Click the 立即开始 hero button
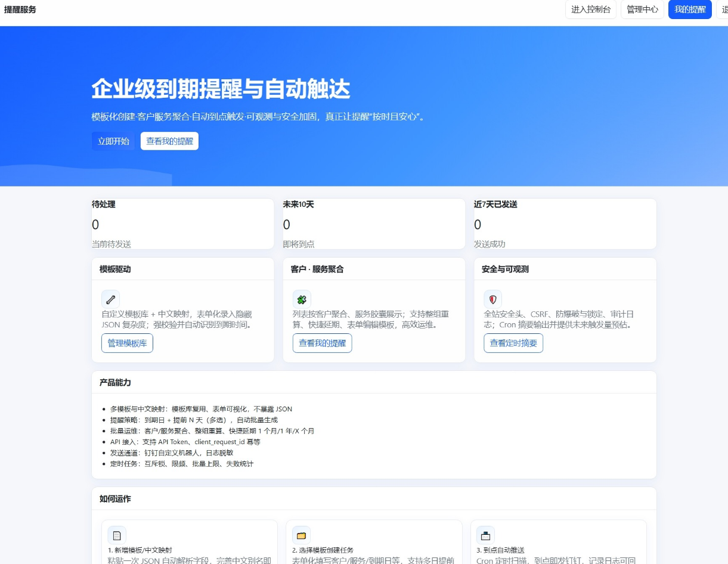The height and width of the screenshot is (564, 728). 113,141
